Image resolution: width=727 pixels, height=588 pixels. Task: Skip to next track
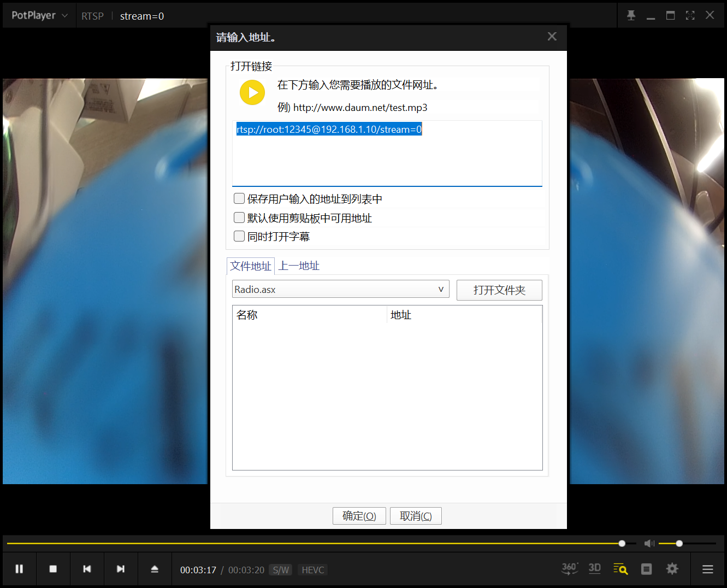pos(121,569)
